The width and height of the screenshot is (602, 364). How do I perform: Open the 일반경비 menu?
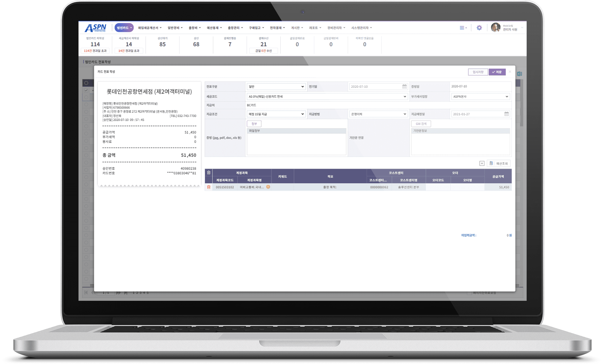(x=175, y=28)
